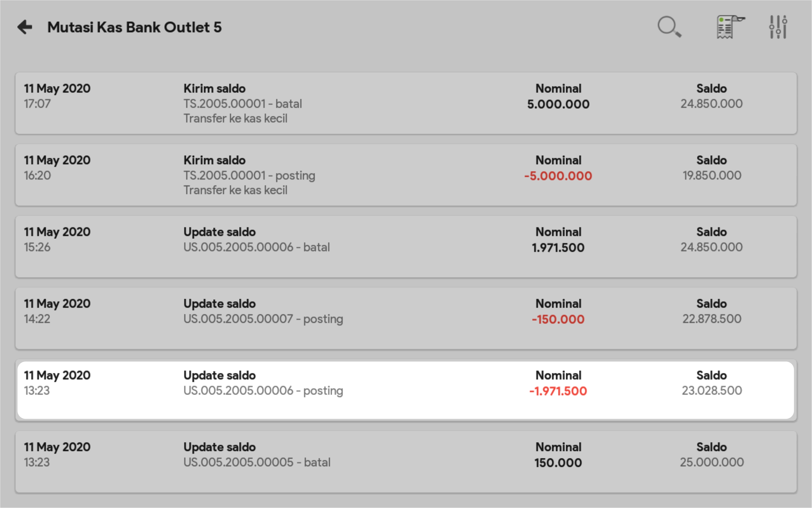Open TS.2005.00001 posting transaction row
812x508 pixels.
click(249, 175)
